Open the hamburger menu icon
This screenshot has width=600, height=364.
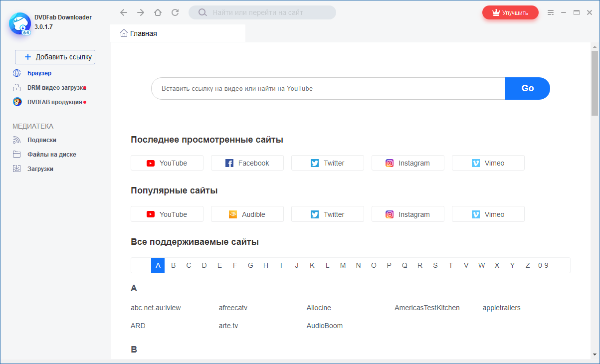pyautogui.click(x=550, y=12)
